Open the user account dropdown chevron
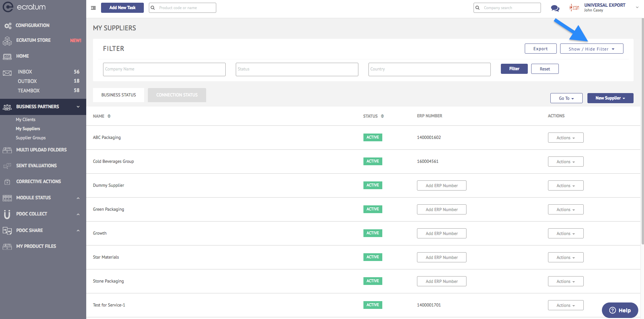 coord(637,7)
